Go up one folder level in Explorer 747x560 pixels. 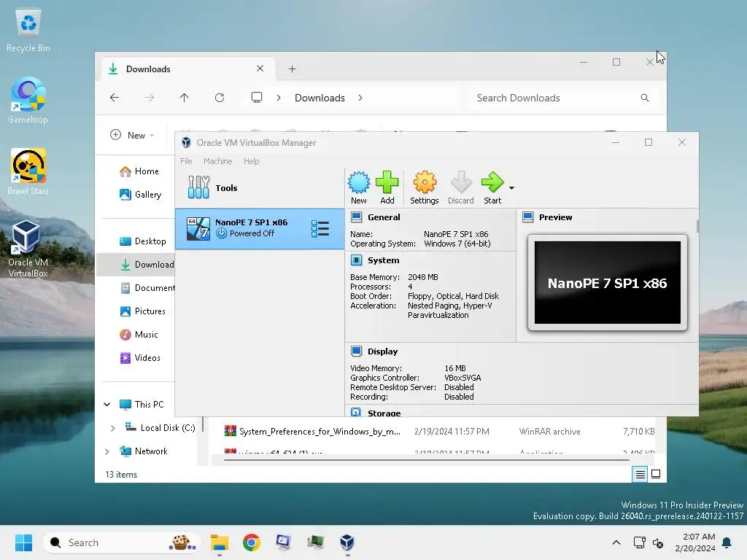185,98
